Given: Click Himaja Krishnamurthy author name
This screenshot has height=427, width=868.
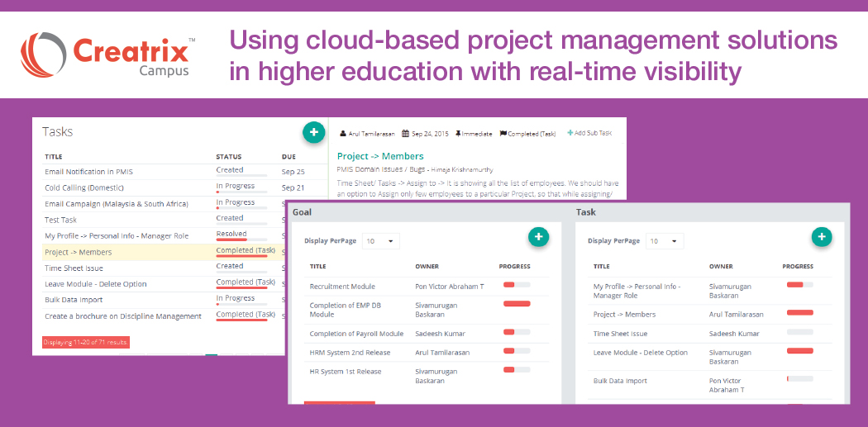Looking at the screenshot, I should point(462,169).
